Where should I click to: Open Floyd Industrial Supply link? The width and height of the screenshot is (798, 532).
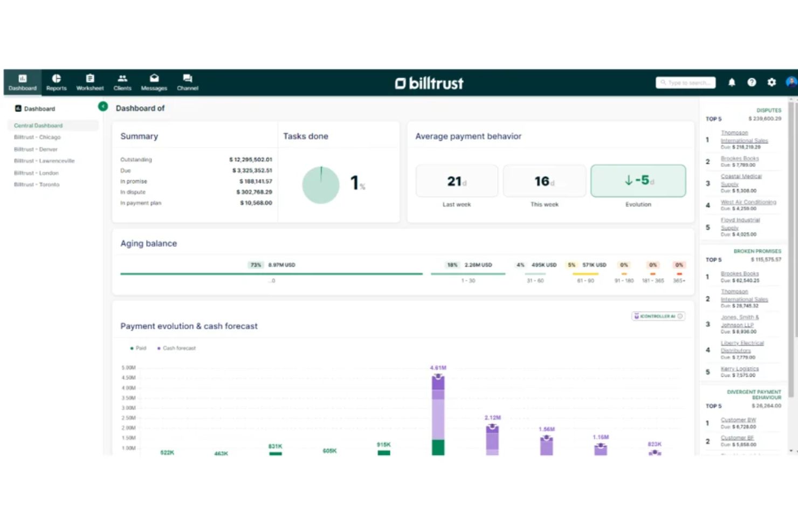point(740,224)
